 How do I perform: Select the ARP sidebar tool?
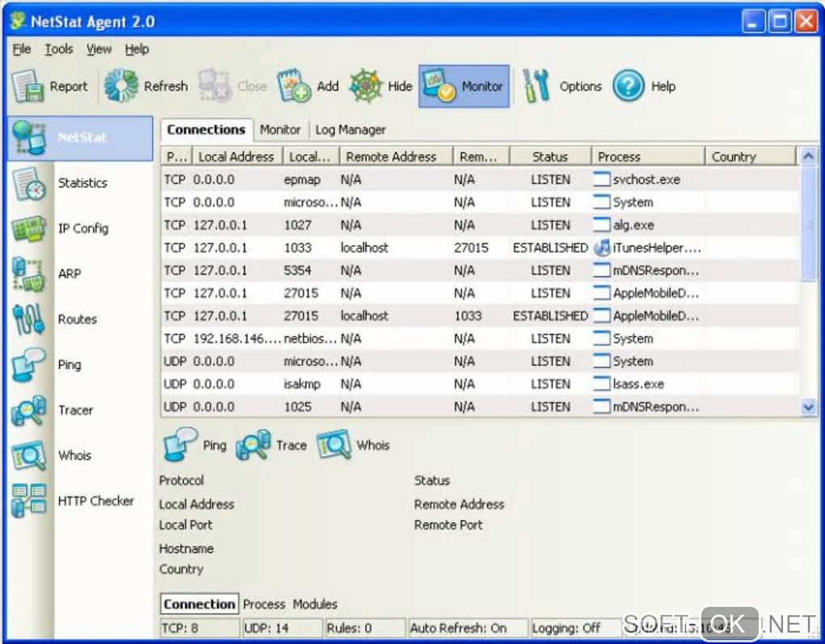[69, 273]
